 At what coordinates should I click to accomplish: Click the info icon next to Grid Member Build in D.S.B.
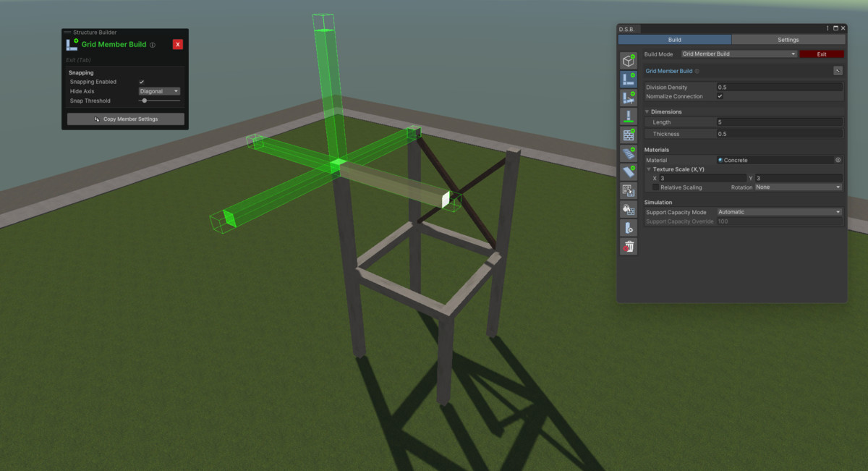697,72
